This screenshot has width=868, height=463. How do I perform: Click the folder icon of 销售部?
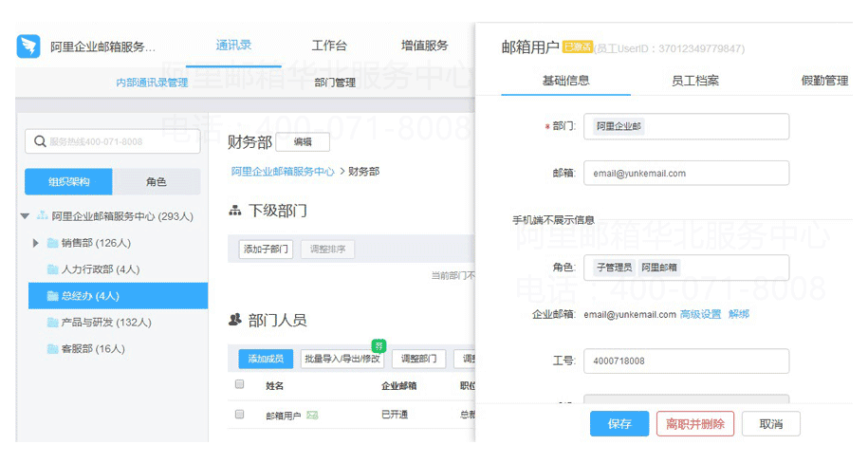pos(52,243)
